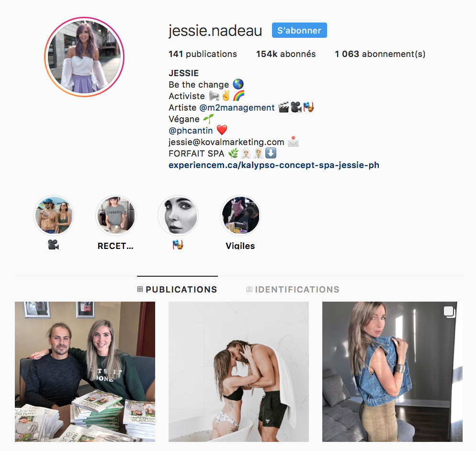The width and height of the screenshot is (476, 451).
Task: Click the grid icon beside PUBLICATIONS
Action: (x=140, y=289)
